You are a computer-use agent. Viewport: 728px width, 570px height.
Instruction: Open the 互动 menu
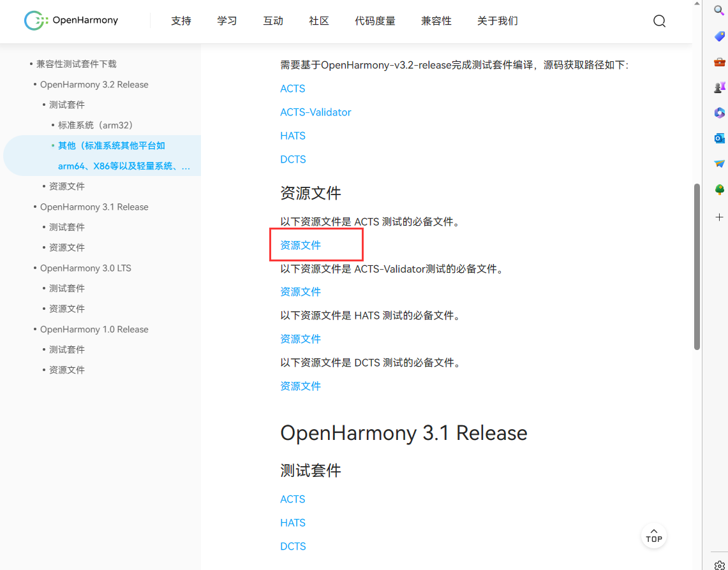click(x=273, y=21)
